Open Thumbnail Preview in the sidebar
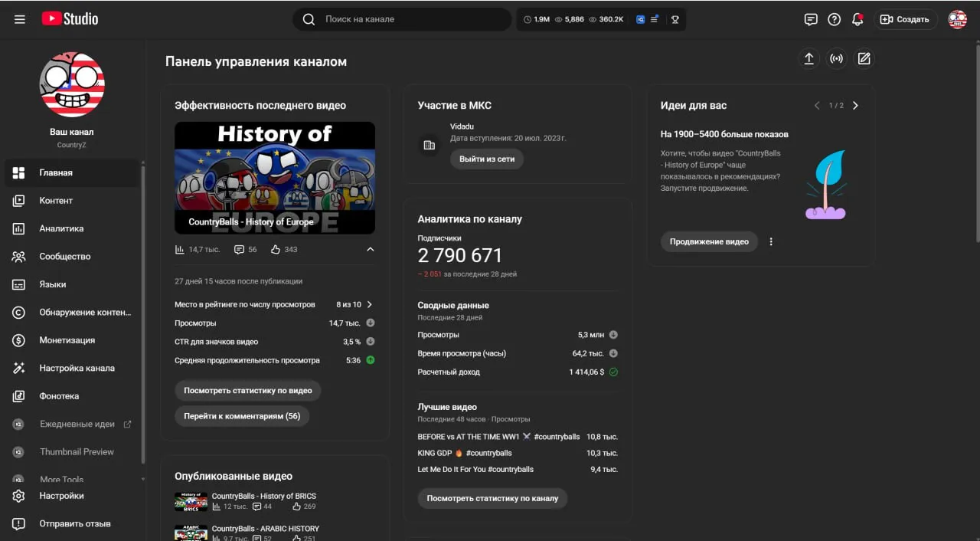 pos(72,452)
